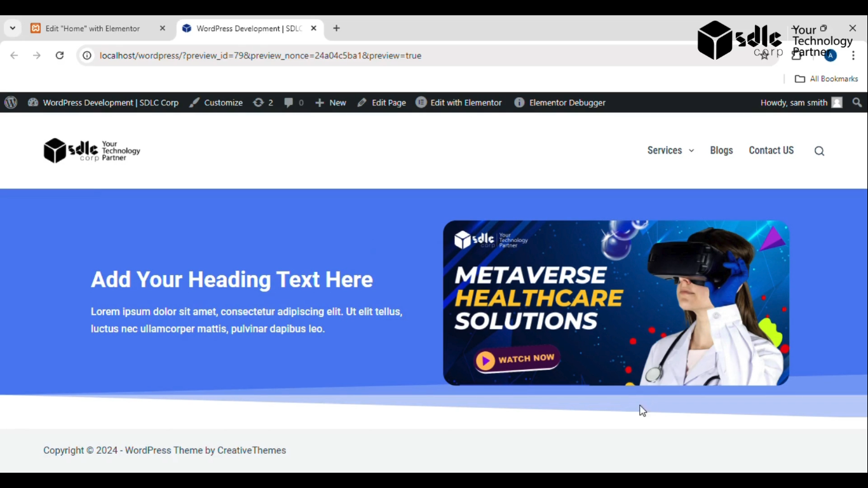Image resolution: width=868 pixels, height=488 pixels.
Task: Open Elementor Debugger
Action: (560, 102)
